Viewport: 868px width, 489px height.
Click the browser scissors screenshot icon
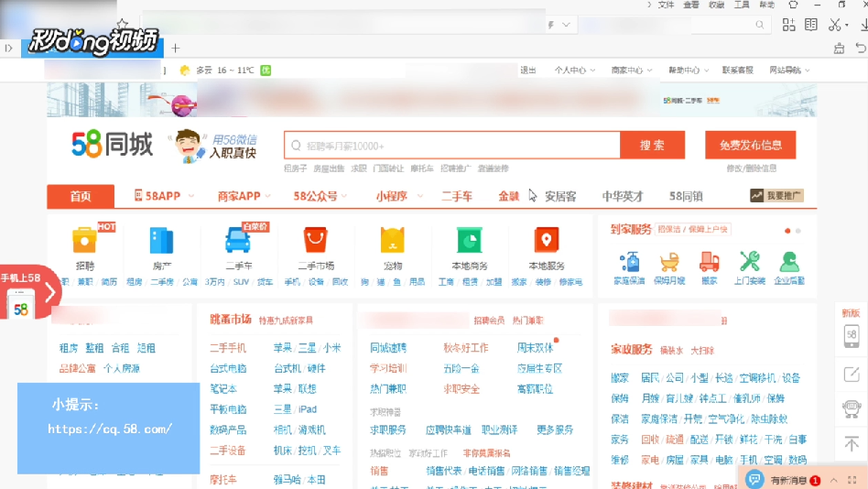click(834, 25)
